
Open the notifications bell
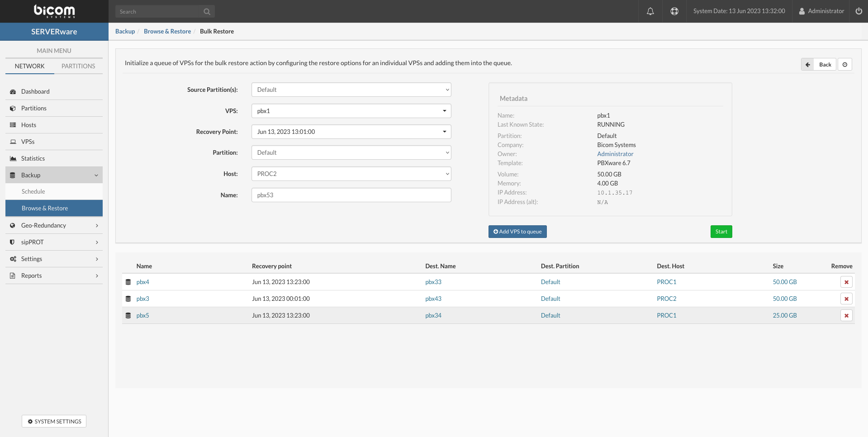point(650,11)
